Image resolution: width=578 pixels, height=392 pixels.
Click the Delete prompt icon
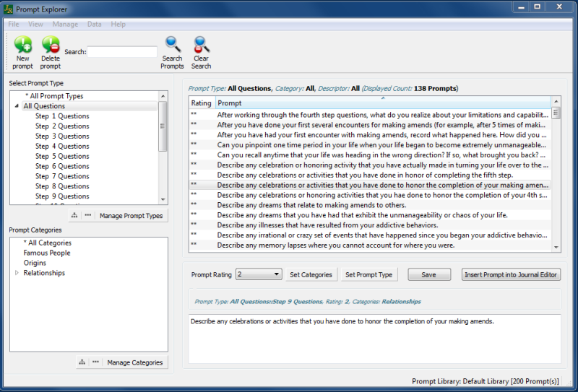point(51,46)
